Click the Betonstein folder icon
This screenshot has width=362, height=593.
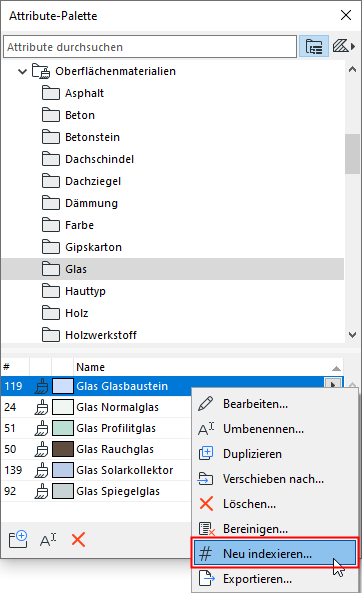pyautogui.click(x=51, y=137)
